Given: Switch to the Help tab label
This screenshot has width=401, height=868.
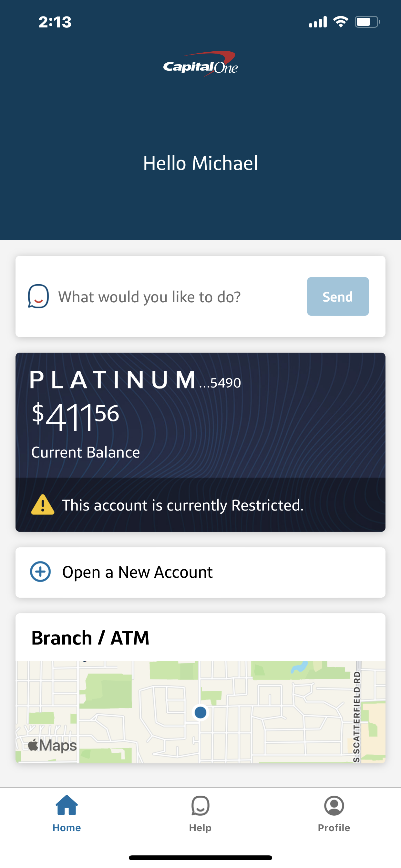Looking at the screenshot, I should coord(200,828).
